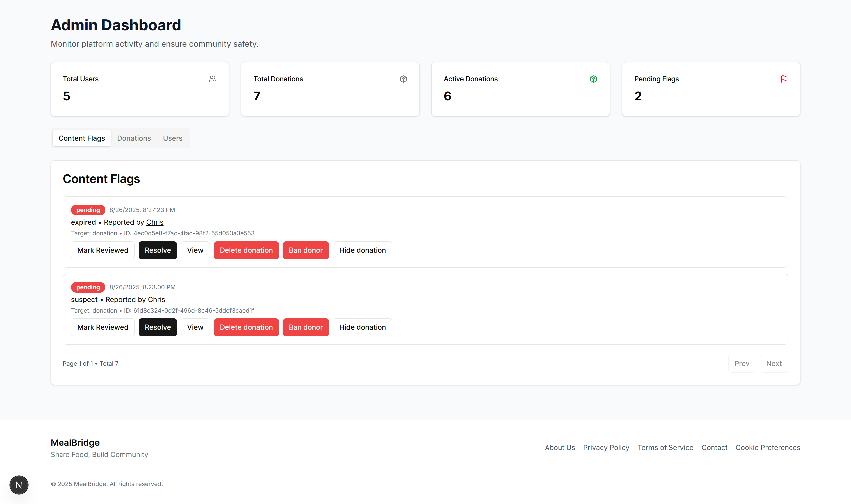Open the Privacy Policy footer link
Screen dimensions: 851x504
[x=606, y=447]
